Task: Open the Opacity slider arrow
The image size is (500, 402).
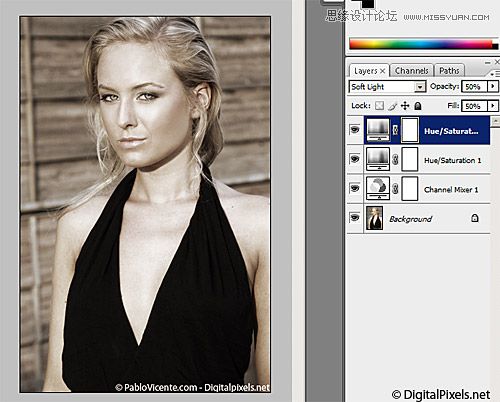Action: [493, 87]
